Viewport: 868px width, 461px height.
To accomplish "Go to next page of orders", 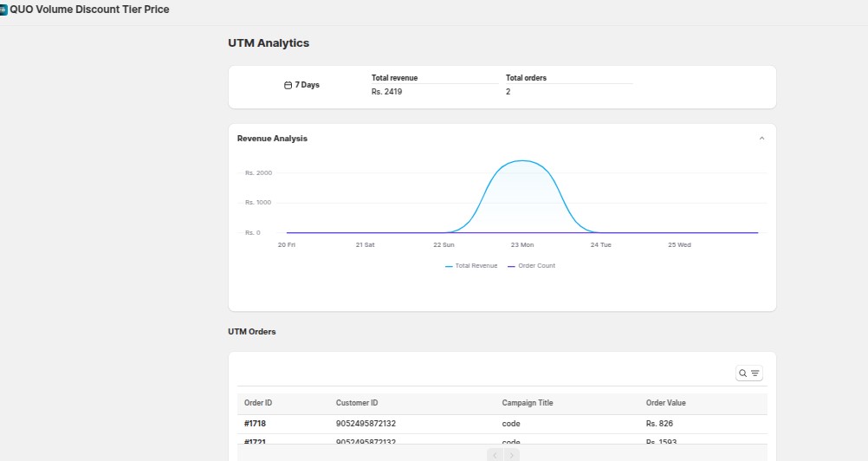I will [512, 455].
